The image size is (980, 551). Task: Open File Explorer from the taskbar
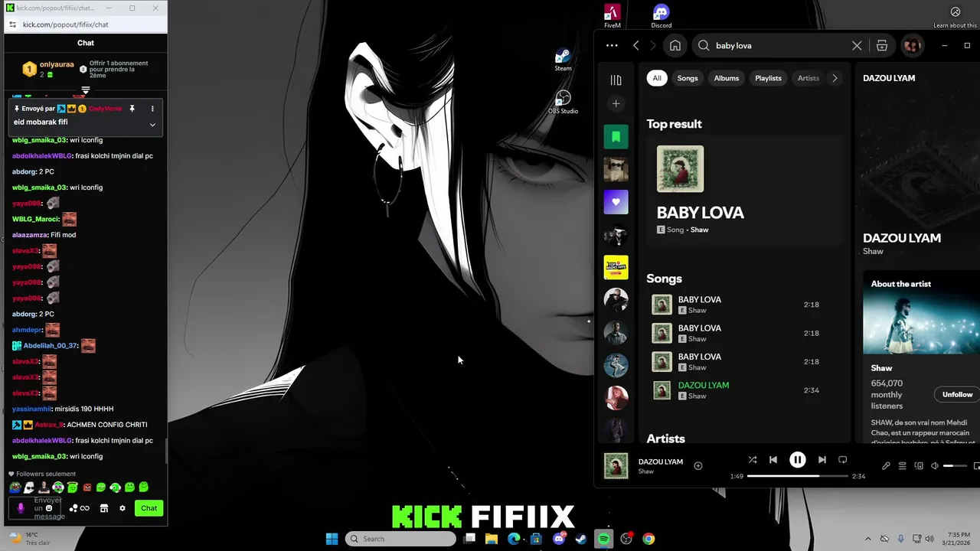pyautogui.click(x=492, y=539)
